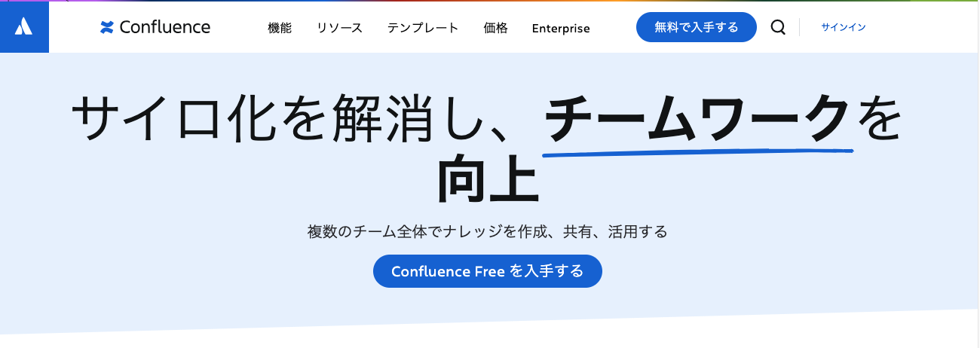The height and width of the screenshot is (348, 980).
Task: Open search with the magnifier icon
Action: pos(778,28)
